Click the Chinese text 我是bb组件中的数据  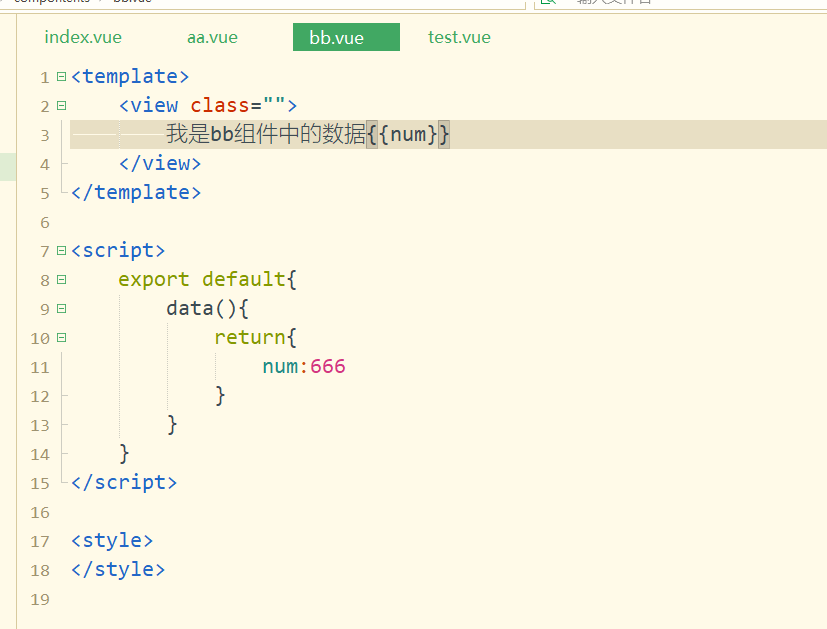pos(266,134)
